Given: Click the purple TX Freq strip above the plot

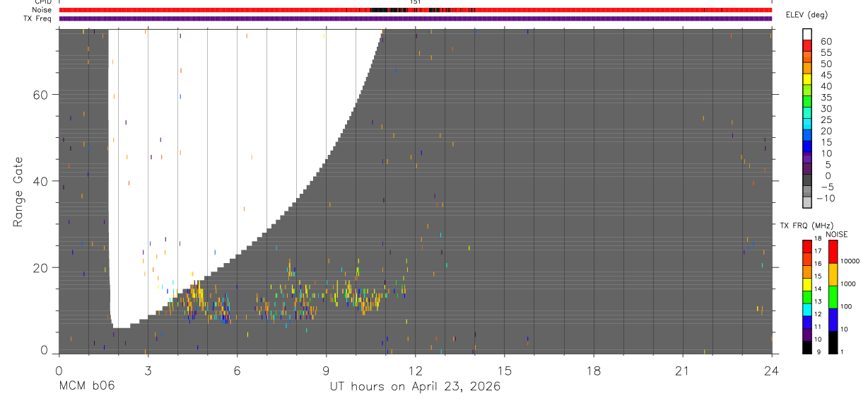Looking at the screenshot, I should tap(415, 18).
